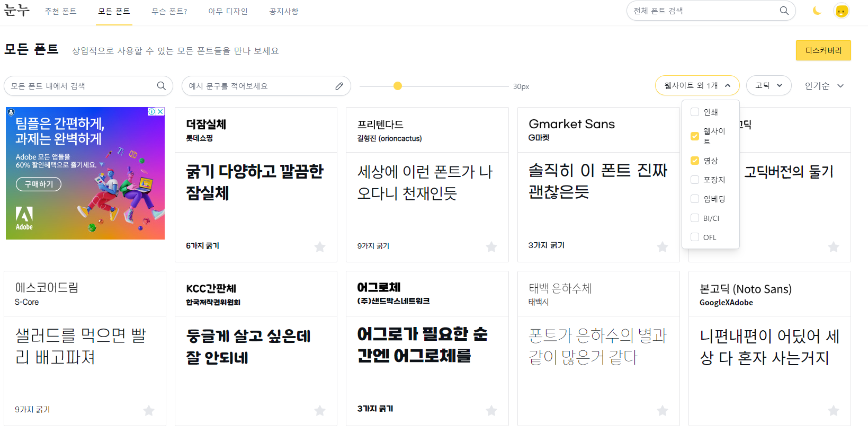Open the 에스코어드림 font title
The height and width of the screenshot is (433, 868).
47,287
